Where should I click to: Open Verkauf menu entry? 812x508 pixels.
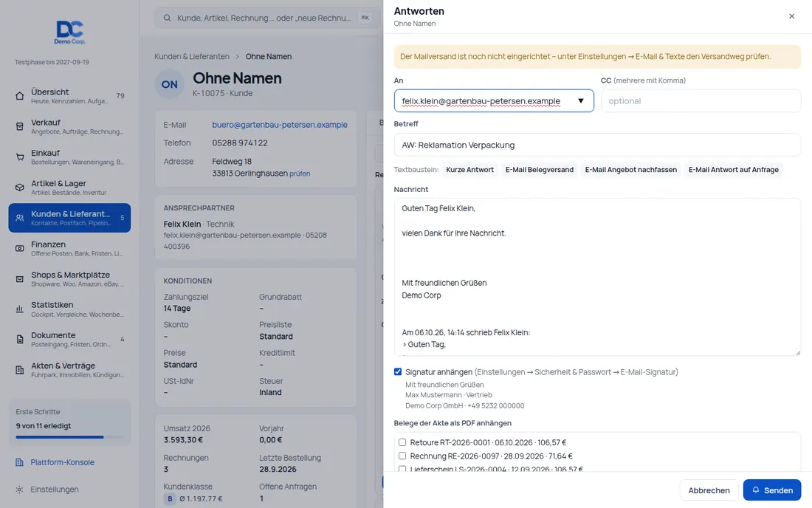[69, 126]
